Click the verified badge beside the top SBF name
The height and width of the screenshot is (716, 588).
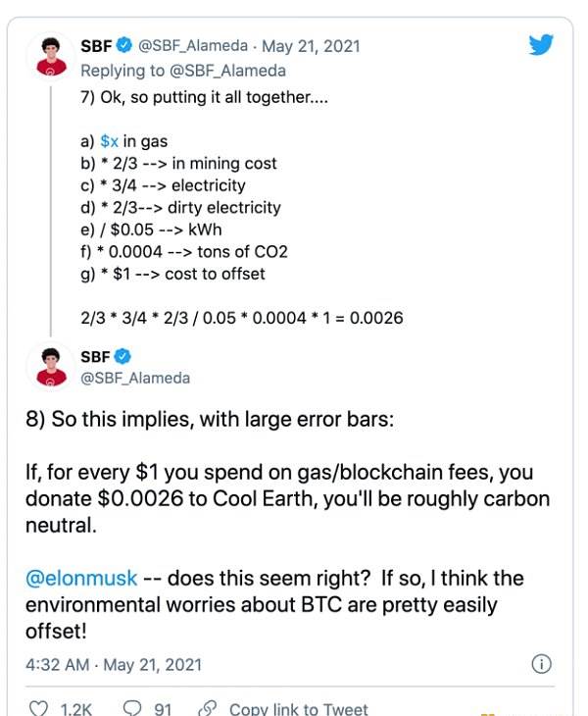pos(123,45)
